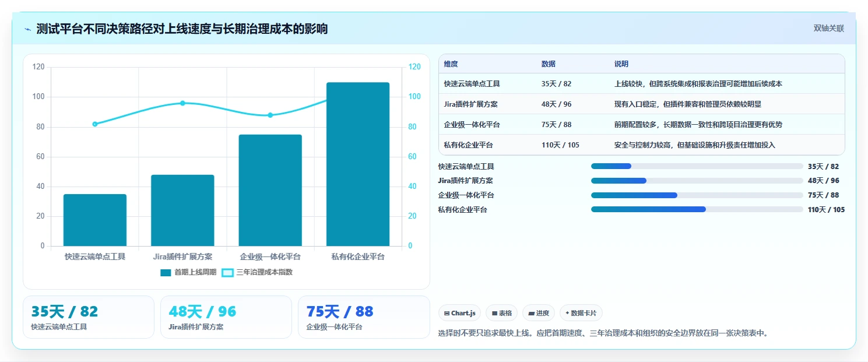Click the 首期上线周期 legend color box
Image resolution: width=868 pixels, height=362 pixels.
coord(166,272)
